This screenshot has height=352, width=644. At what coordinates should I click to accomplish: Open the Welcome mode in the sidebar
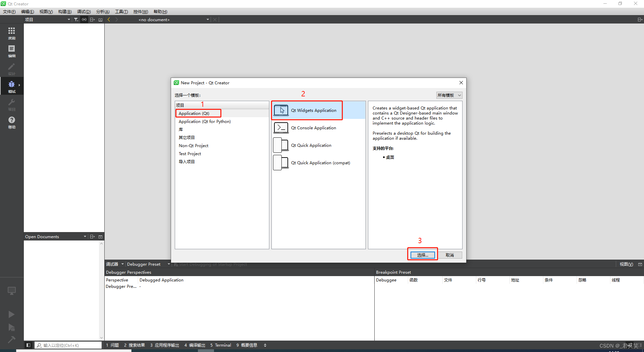click(12, 33)
